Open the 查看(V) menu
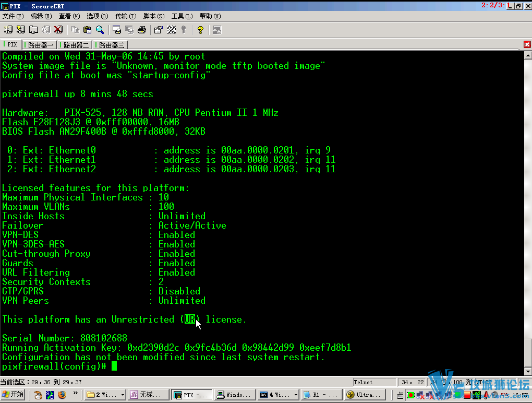 pos(69,16)
